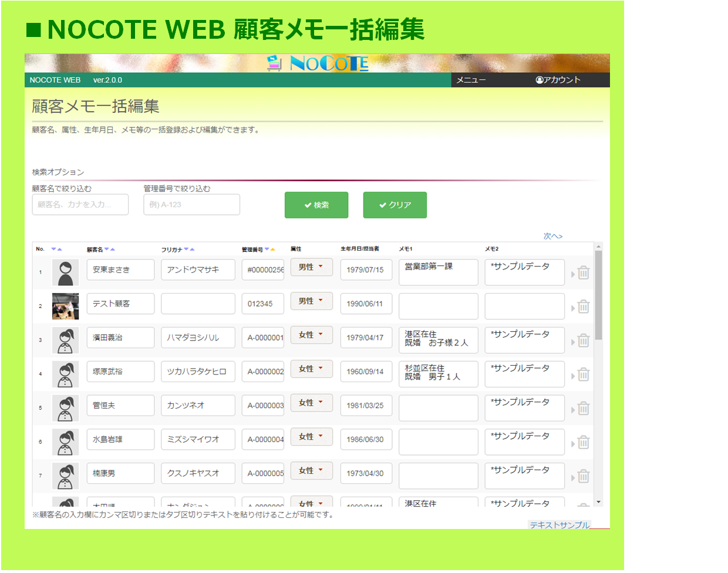
Task: Click the trash icon for 水島岩雄 row
Action: (583, 443)
